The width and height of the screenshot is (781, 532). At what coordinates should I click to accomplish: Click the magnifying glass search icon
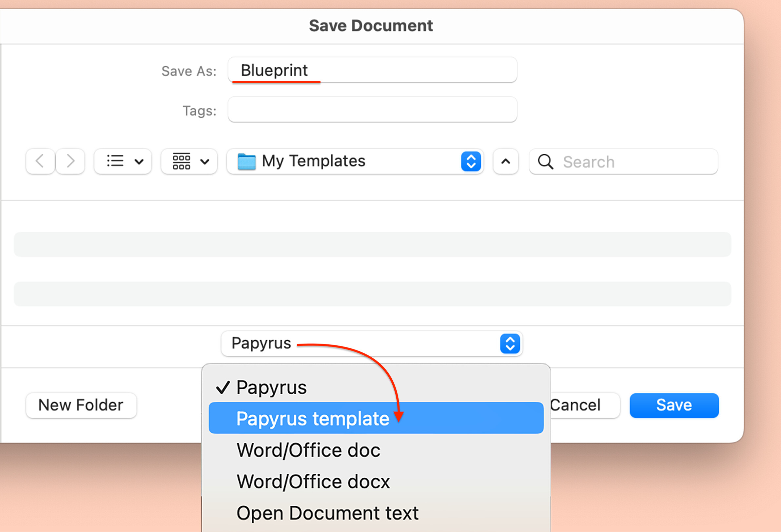pos(545,162)
